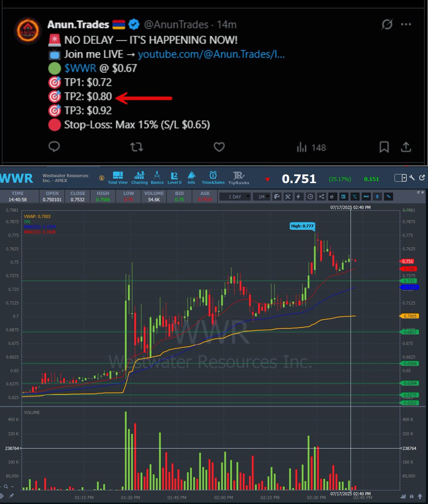The image size is (428, 504).
Task: Click the flame icon in chart toolbar
Action: tap(332, 197)
